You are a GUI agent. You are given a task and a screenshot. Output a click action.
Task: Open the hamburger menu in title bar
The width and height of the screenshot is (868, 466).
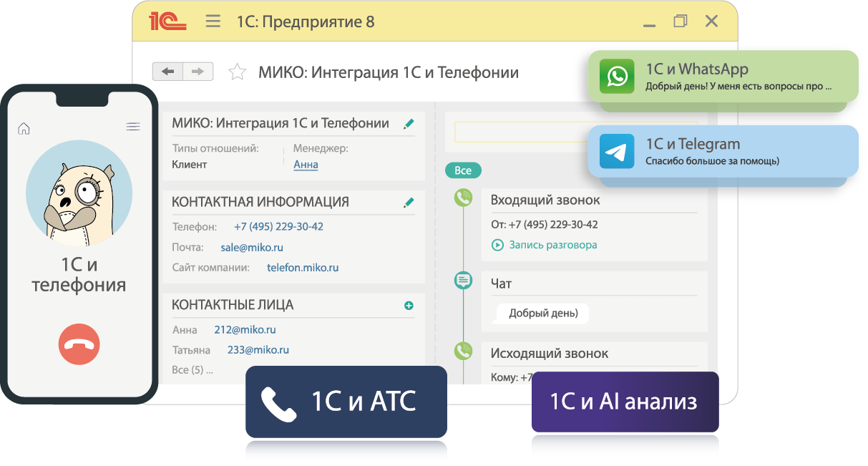pyautogui.click(x=213, y=21)
